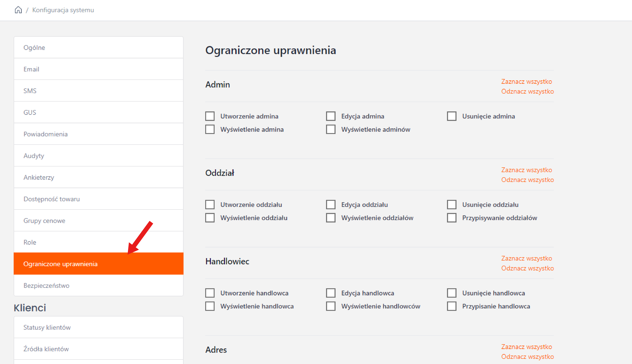
Task: Click Zaznacz wszystko for Handlowiec
Action: [x=526, y=258]
